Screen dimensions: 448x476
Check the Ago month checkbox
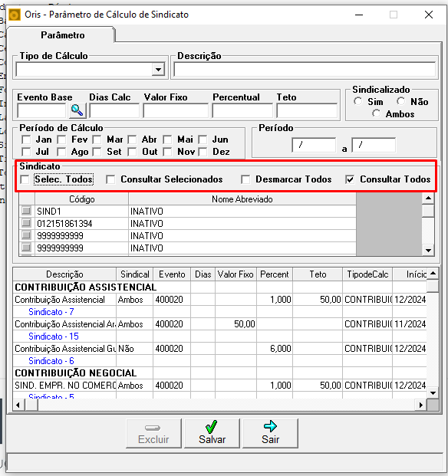(x=61, y=152)
